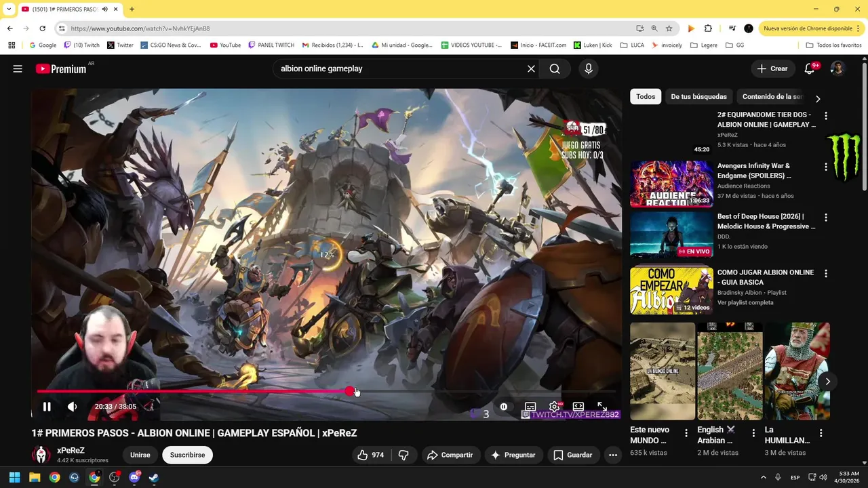Open the 'PANEL TWITCH' bookmark
This screenshot has height=488, width=868.
coord(271,45)
